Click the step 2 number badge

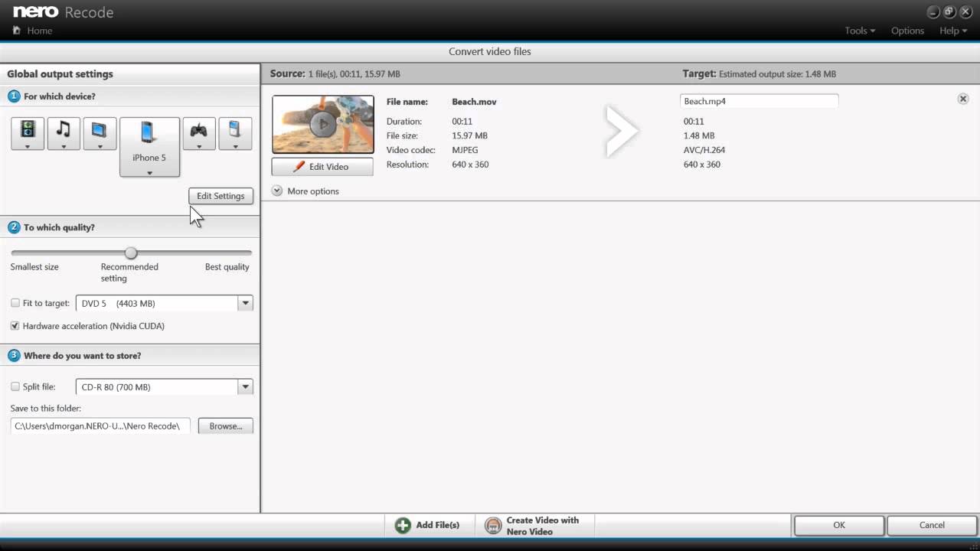[x=14, y=227]
